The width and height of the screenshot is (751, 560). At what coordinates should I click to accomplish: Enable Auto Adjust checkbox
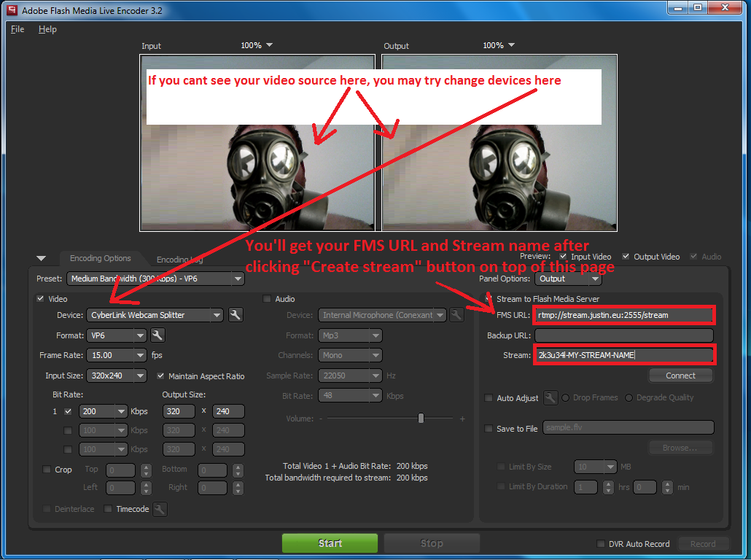489,397
